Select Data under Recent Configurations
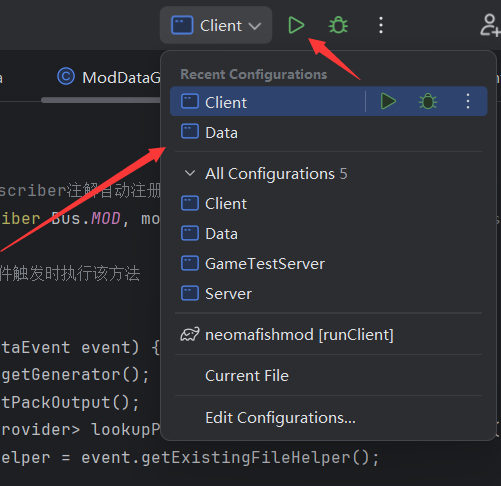 (329, 132)
